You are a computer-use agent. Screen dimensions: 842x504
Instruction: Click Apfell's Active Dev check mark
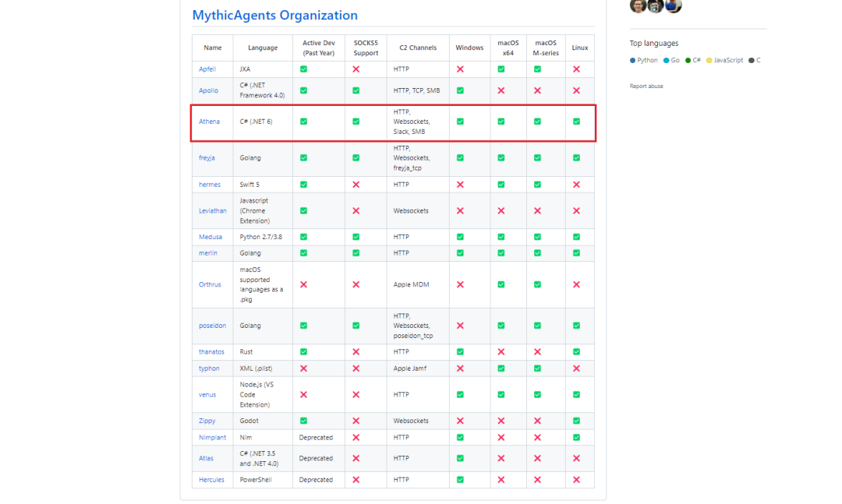[303, 69]
